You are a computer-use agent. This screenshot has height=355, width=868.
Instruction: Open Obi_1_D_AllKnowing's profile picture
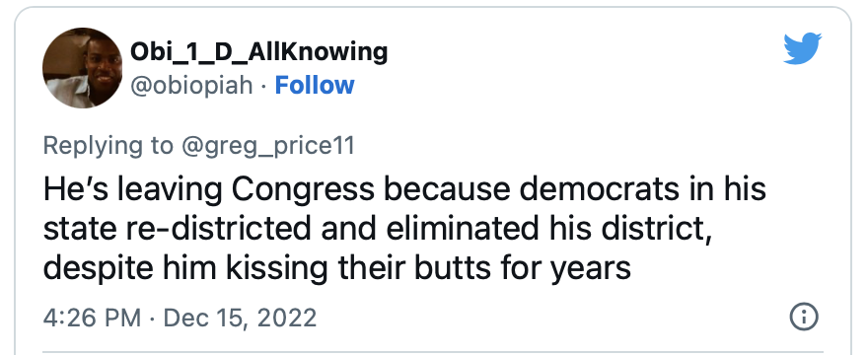(83, 68)
